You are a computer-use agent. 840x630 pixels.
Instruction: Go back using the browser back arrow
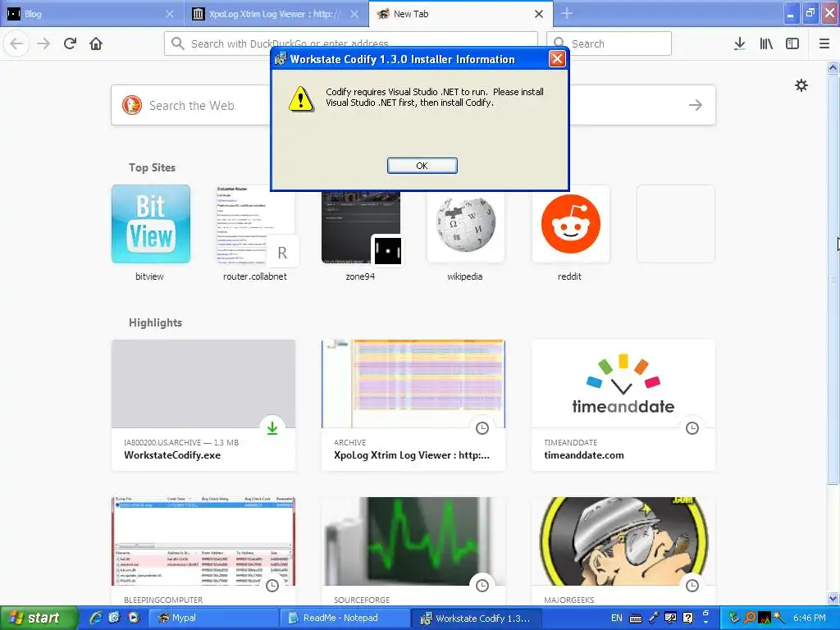pos(16,44)
